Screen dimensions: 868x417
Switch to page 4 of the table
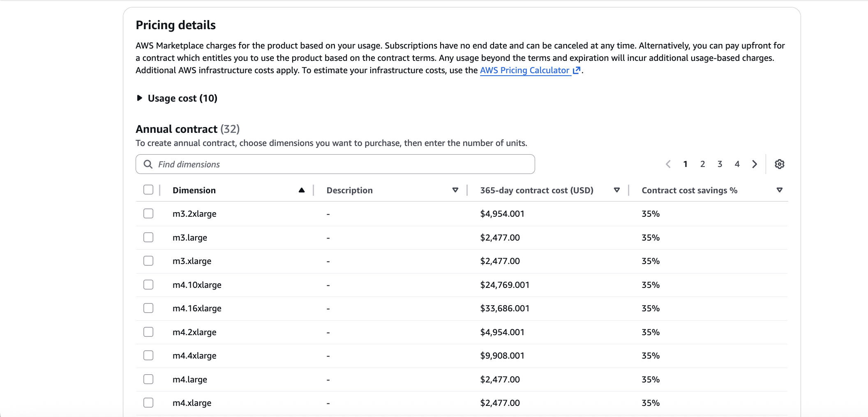[x=737, y=164]
